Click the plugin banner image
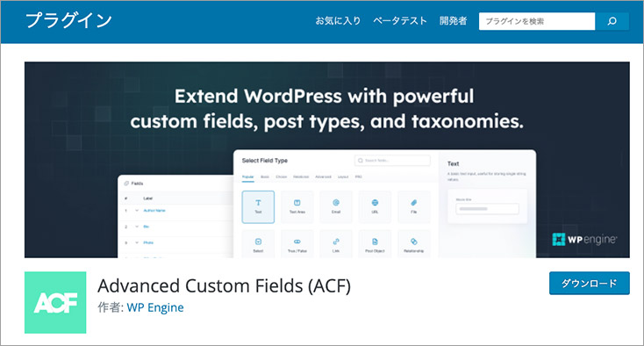This screenshot has width=644, height=346. tap(327, 160)
